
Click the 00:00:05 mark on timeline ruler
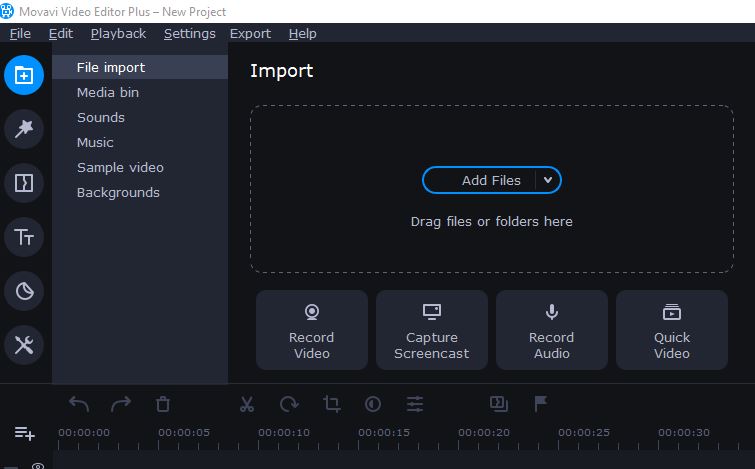tap(184, 432)
